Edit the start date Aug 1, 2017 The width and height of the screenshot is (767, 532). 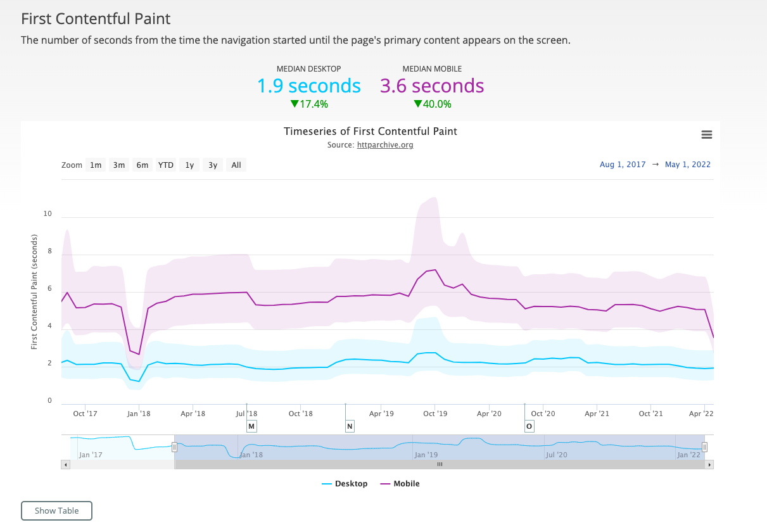[623, 165]
